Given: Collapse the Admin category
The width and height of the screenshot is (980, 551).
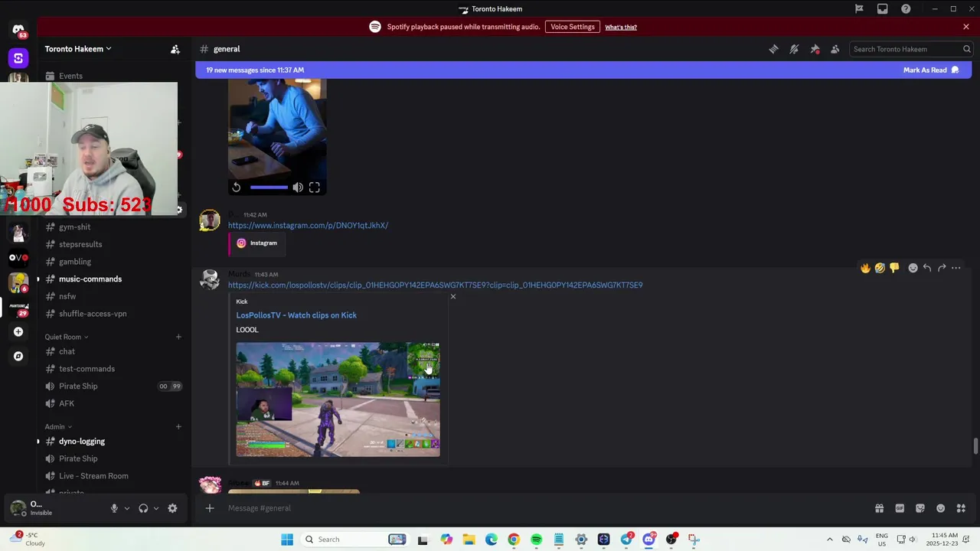Looking at the screenshot, I should click(x=57, y=427).
